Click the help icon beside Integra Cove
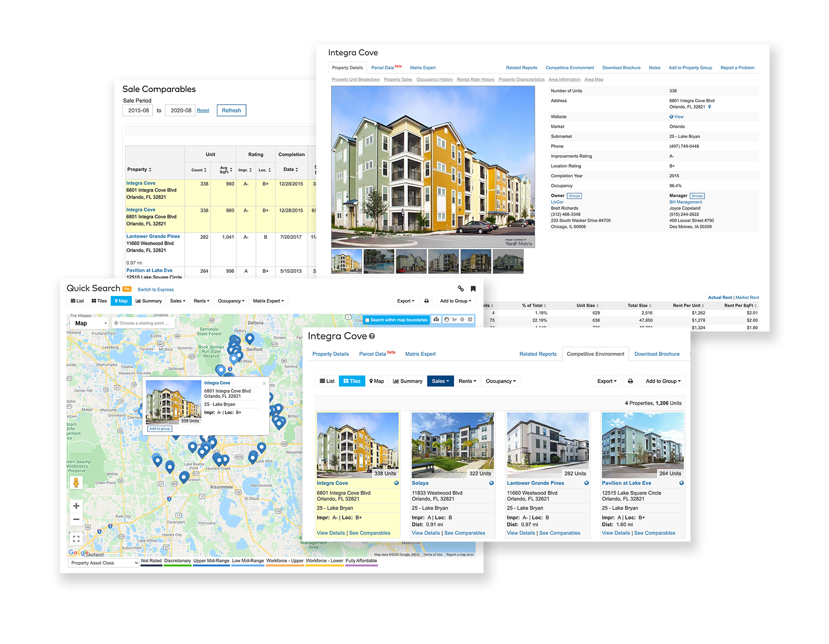Screen dimensions: 829x644 (372, 336)
